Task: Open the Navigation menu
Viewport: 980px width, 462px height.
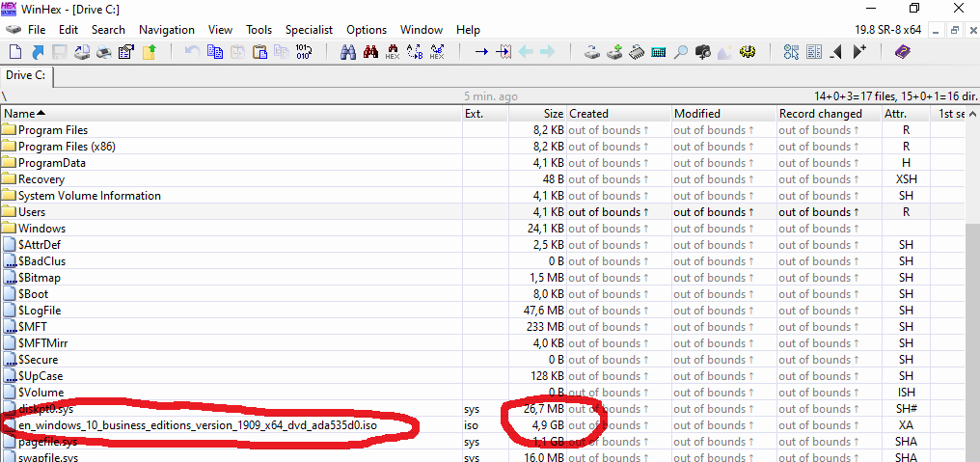Action: (167, 29)
